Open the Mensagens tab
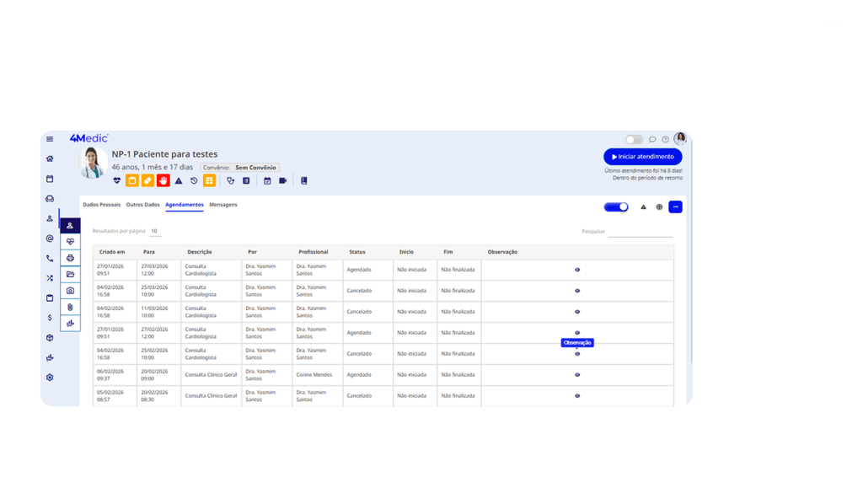This screenshot has width=863, height=504. (223, 205)
